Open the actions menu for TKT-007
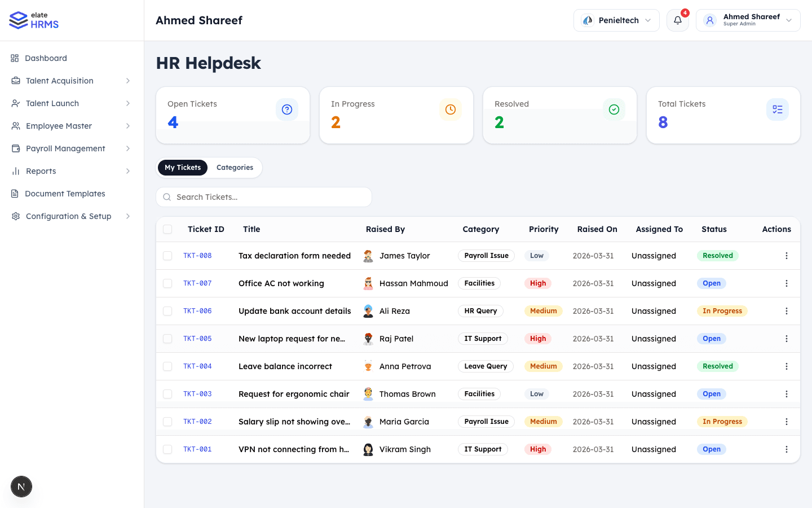The height and width of the screenshot is (508, 812). [x=787, y=283]
